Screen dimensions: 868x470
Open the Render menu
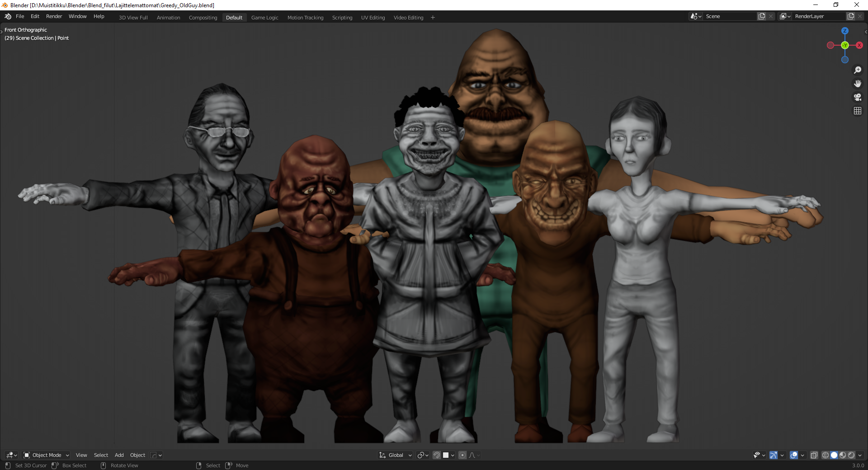(x=54, y=16)
